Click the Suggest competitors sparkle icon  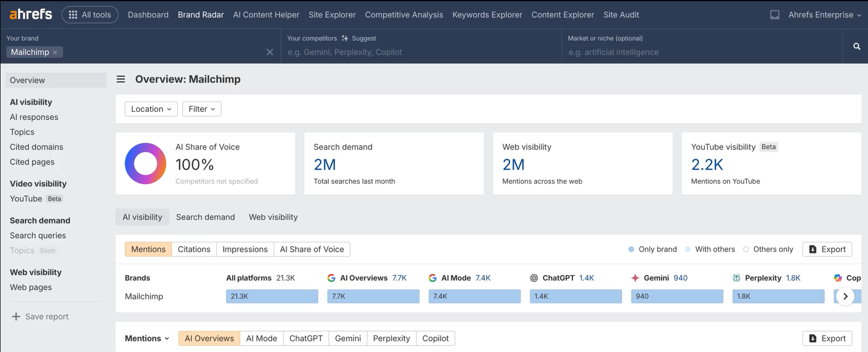pyautogui.click(x=345, y=38)
